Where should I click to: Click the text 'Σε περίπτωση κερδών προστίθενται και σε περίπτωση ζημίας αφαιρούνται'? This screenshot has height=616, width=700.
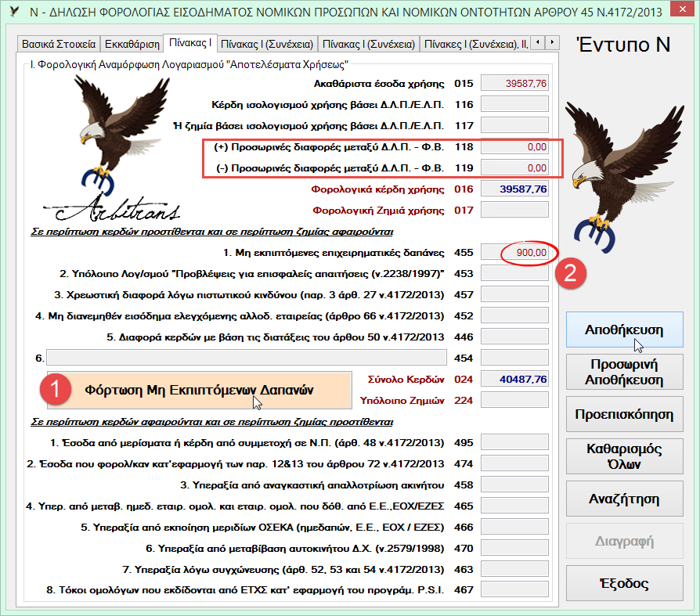[212, 232]
